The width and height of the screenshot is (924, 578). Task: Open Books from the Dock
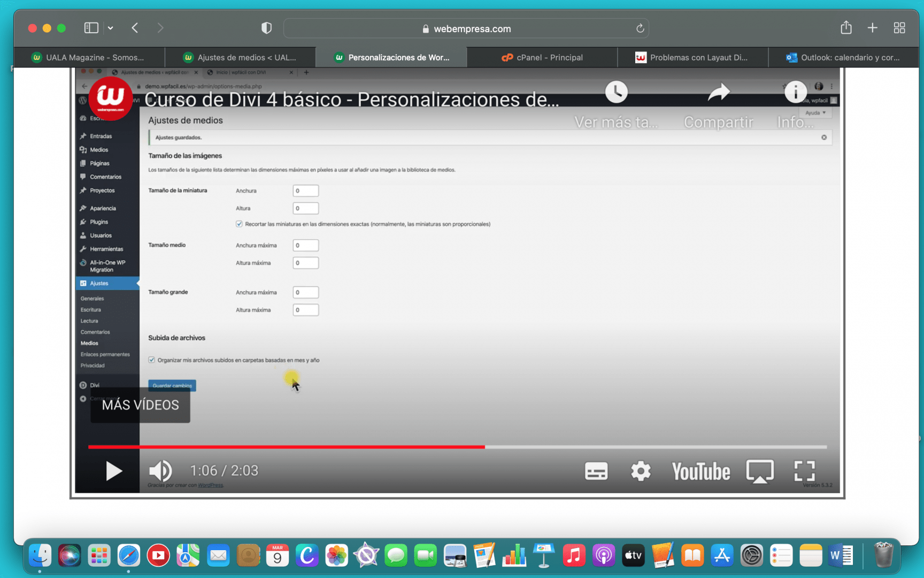coord(692,556)
